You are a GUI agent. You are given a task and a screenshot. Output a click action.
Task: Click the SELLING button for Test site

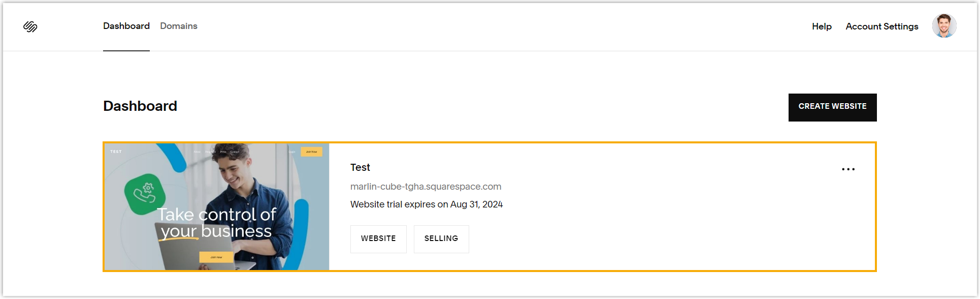click(x=441, y=238)
